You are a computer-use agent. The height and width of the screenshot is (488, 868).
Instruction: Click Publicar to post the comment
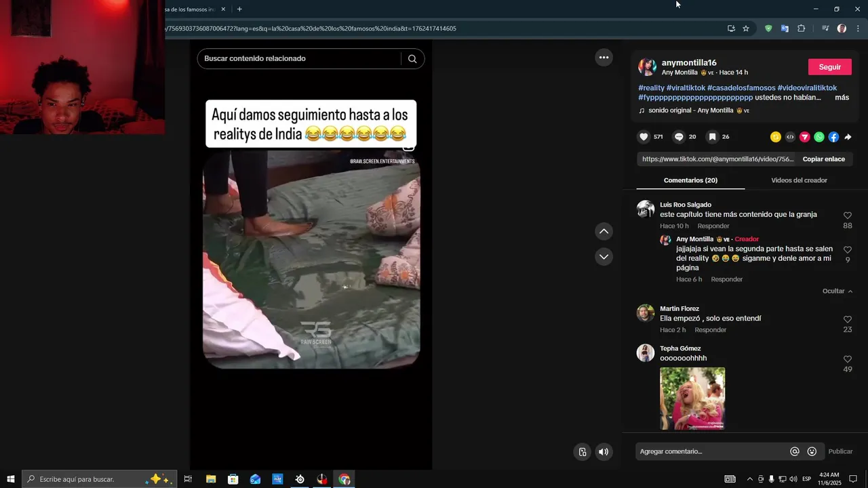point(840,451)
